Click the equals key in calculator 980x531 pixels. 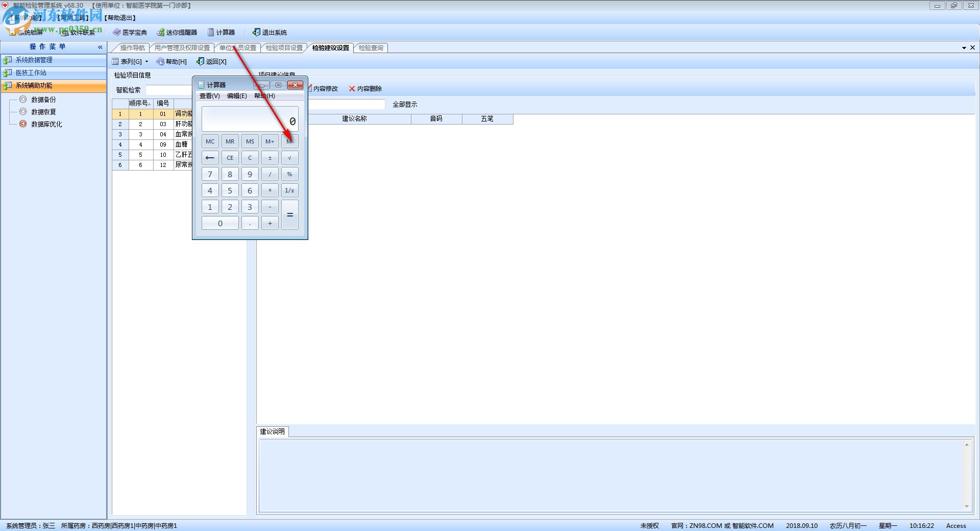(289, 215)
